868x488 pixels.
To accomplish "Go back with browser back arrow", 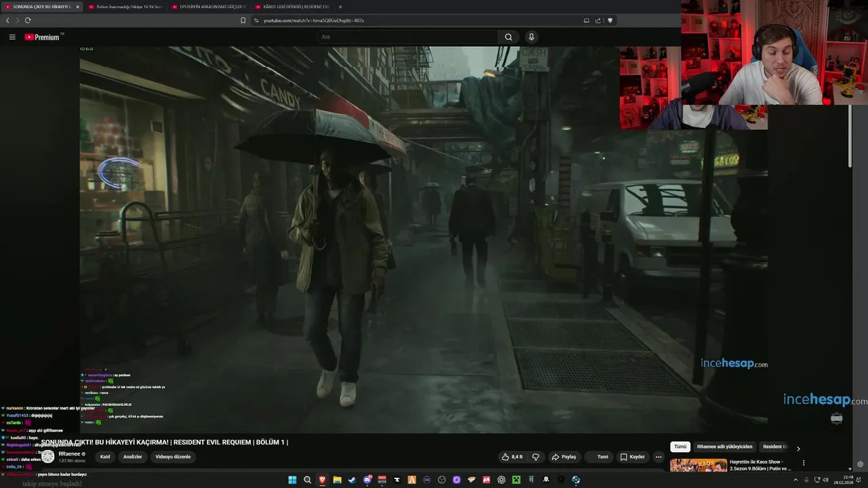I will tap(7, 20).
